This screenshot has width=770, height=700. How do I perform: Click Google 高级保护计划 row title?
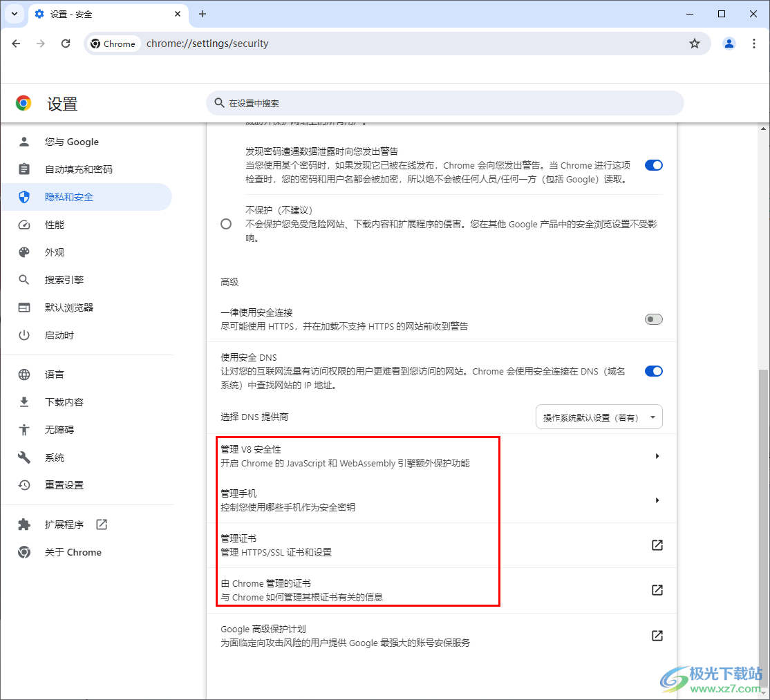(x=263, y=629)
